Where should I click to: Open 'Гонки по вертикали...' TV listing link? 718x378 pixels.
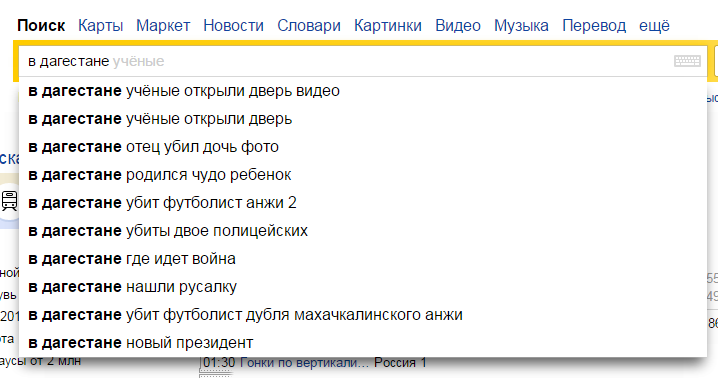(x=304, y=363)
